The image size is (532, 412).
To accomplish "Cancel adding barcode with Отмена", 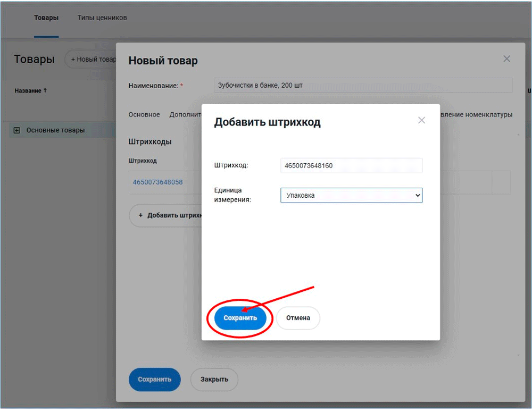I will 298,318.
